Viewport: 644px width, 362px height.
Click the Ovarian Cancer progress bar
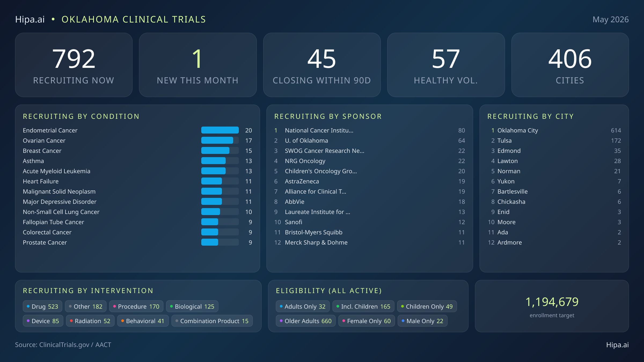(x=220, y=141)
